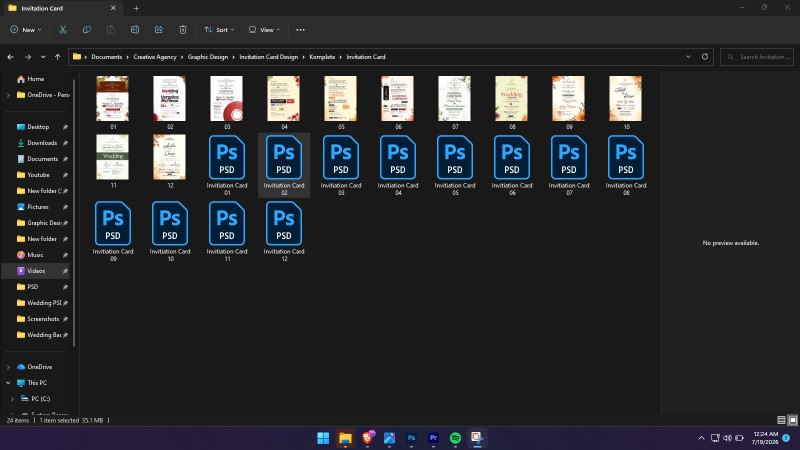The width and height of the screenshot is (800, 450).
Task: Expand address bar history dropdown
Action: [688, 57]
